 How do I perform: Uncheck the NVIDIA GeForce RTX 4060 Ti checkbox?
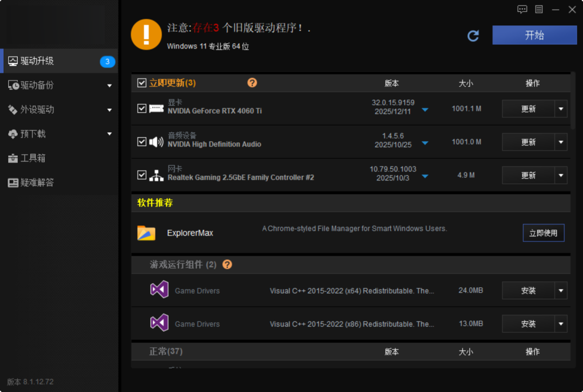pyautogui.click(x=141, y=108)
